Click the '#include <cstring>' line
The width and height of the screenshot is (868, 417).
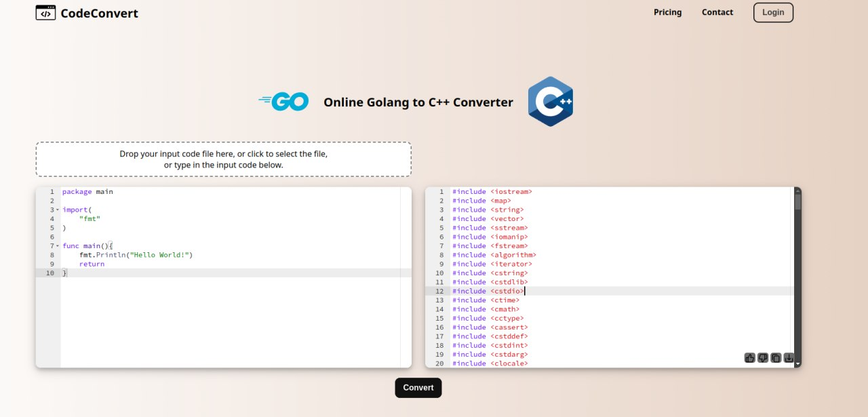[490, 273]
